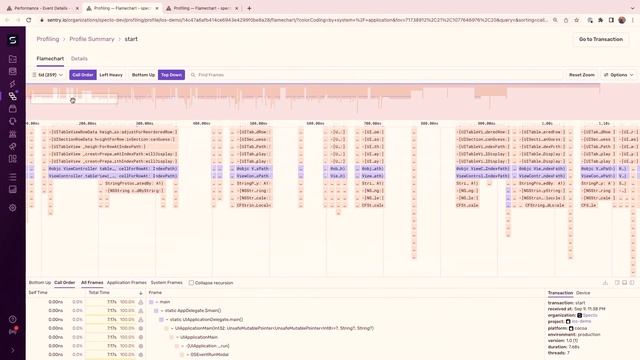Image resolution: width=640 pixels, height=360 pixels.
Task: Switch to the Flamechart tab
Action: (50, 59)
